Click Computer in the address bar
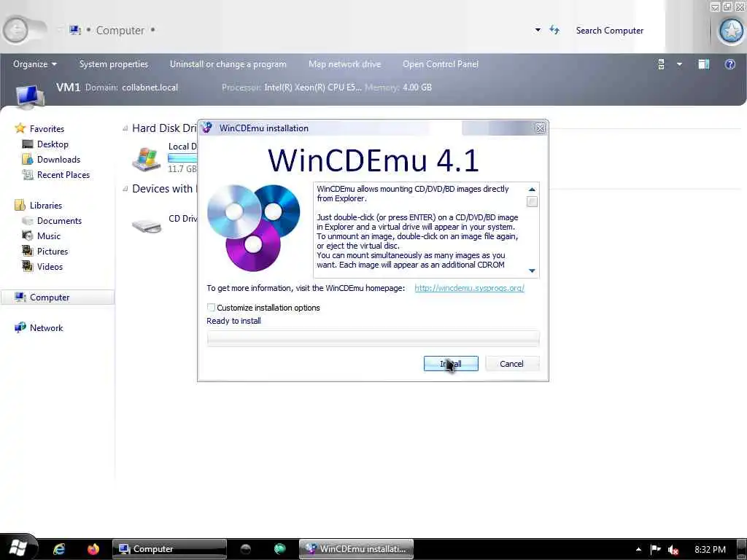 click(x=120, y=30)
